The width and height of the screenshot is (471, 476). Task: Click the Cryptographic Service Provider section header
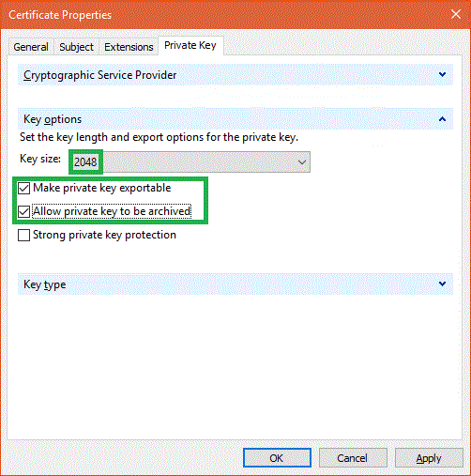pyautogui.click(x=235, y=75)
